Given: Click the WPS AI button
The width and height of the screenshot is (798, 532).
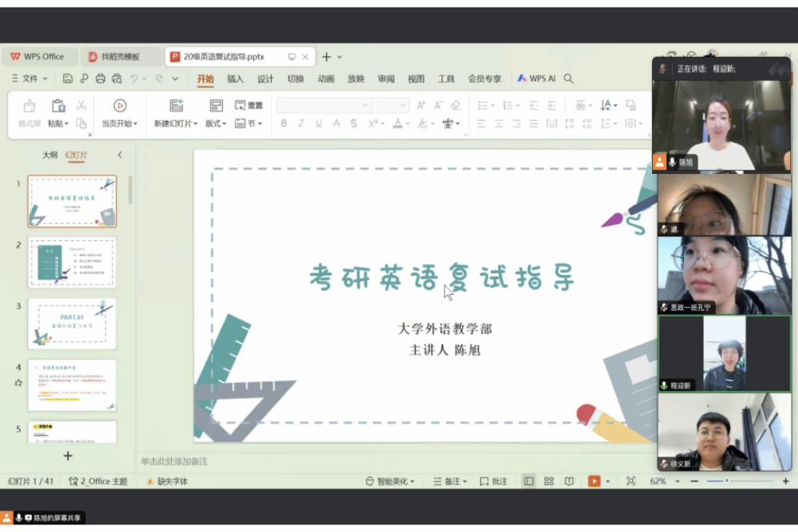Looking at the screenshot, I should [537, 78].
